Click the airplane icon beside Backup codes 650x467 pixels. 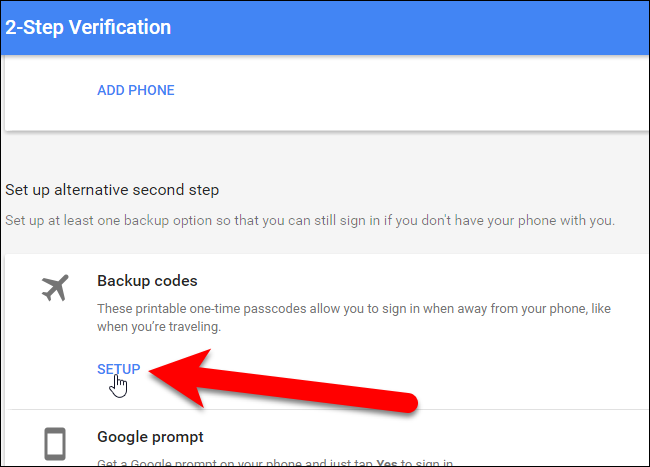coord(55,289)
